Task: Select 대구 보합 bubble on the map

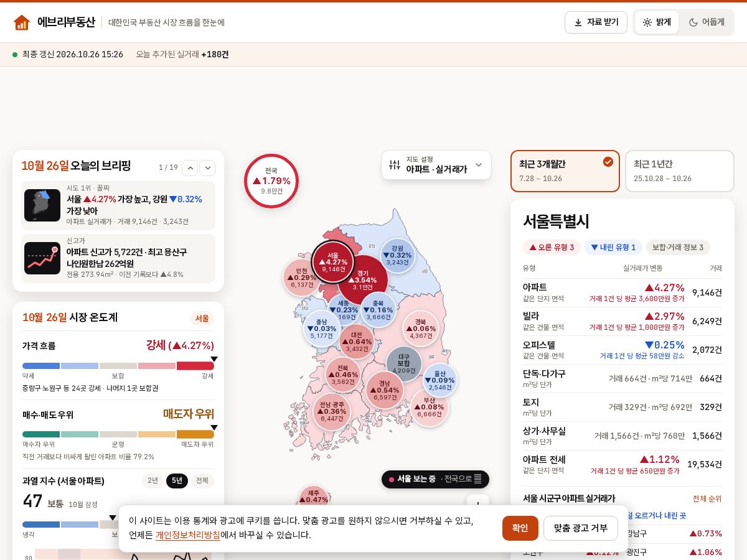Action: point(404,364)
